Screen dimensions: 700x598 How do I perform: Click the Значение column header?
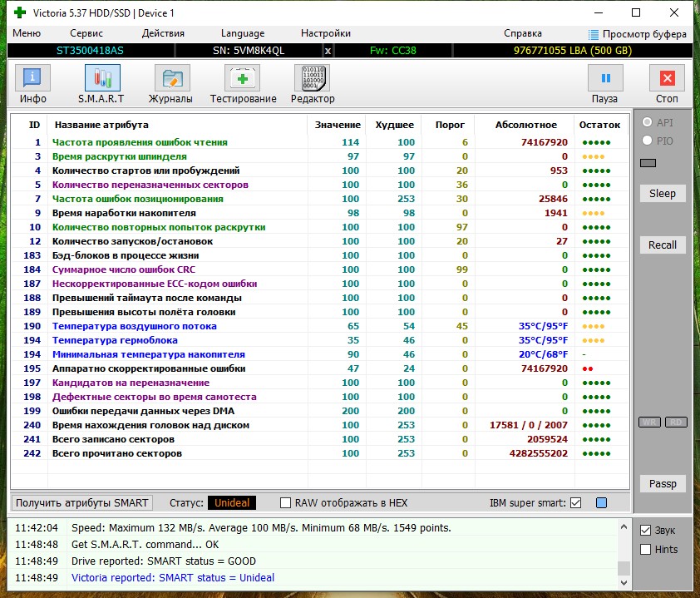pyautogui.click(x=338, y=125)
